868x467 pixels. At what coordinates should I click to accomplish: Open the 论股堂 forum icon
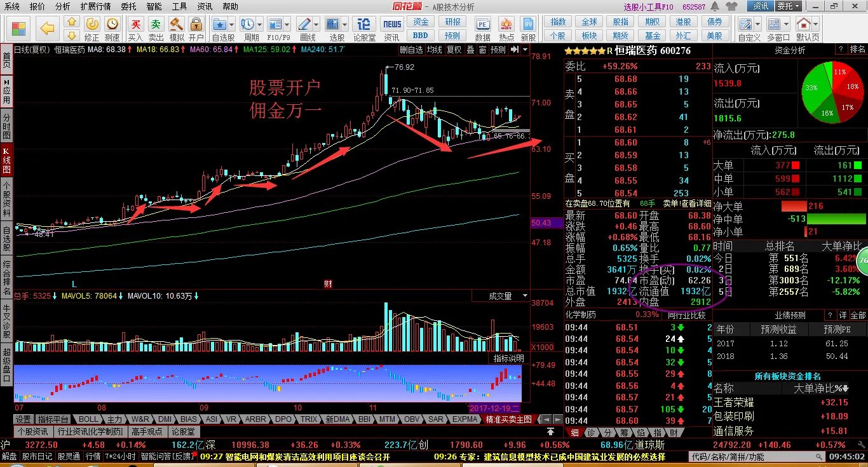pyautogui.click(x=364, y=28)
